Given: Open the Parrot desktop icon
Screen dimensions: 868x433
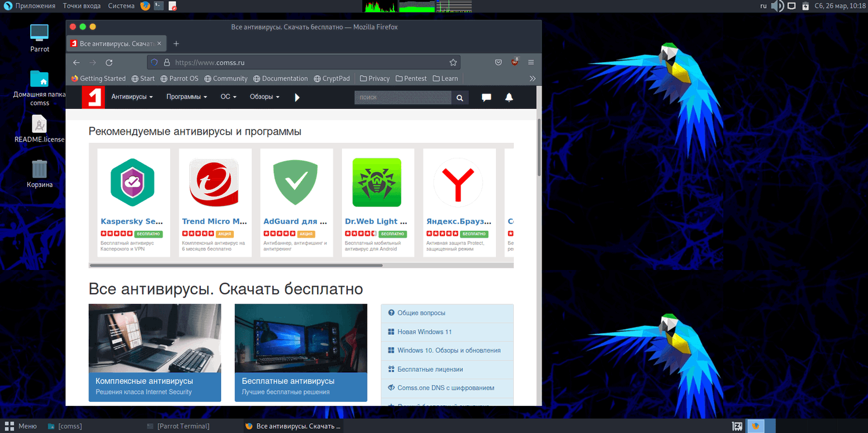Looking at the screenshot, I should [x=40, y=38].
